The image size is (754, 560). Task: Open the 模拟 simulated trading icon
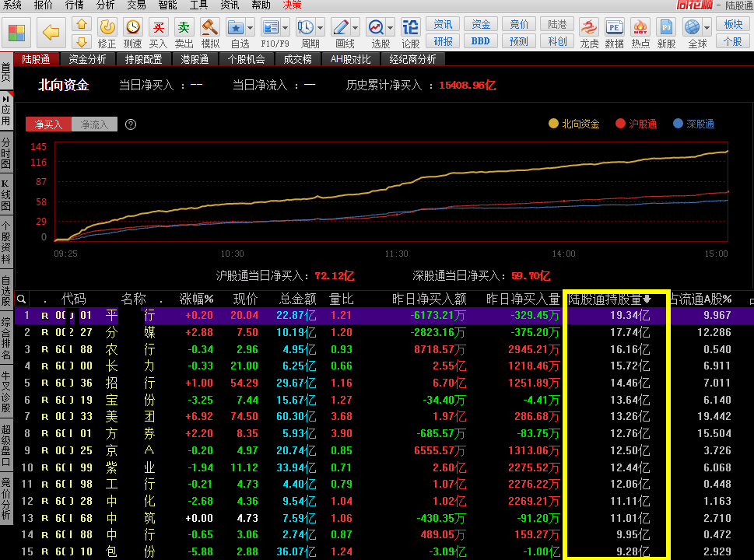[x=209, y=33]
